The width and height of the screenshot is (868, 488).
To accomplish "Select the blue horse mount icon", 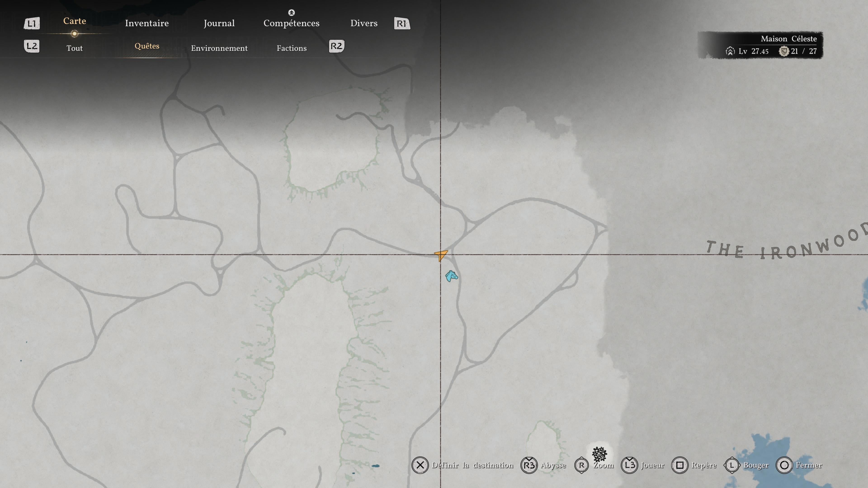I will [452, 276].
